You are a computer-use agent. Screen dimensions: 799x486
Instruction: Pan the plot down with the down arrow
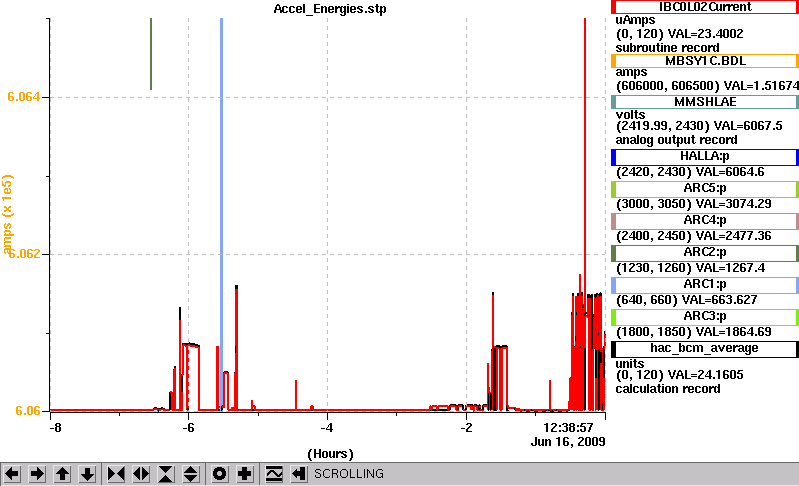click(88, 474)
